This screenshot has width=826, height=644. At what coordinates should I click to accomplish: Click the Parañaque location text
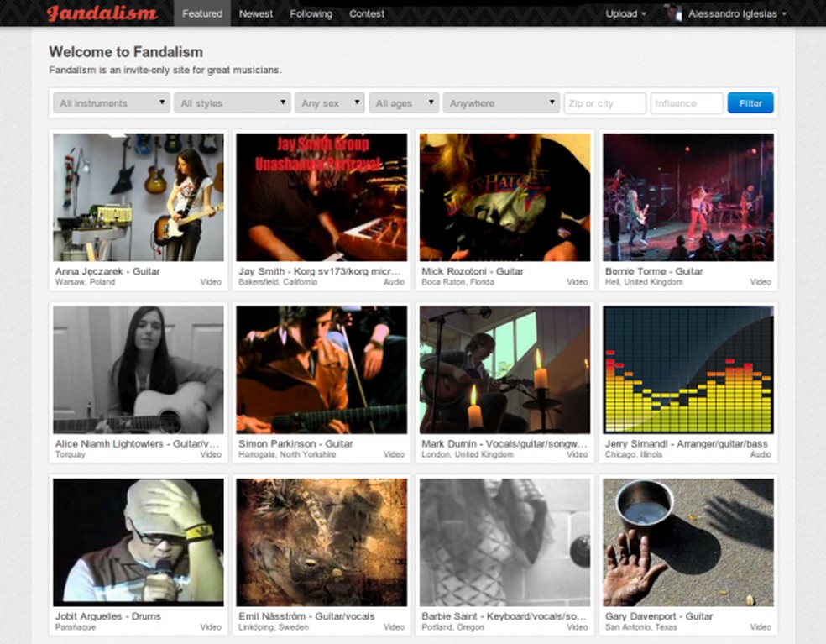[x=76, y=628]
